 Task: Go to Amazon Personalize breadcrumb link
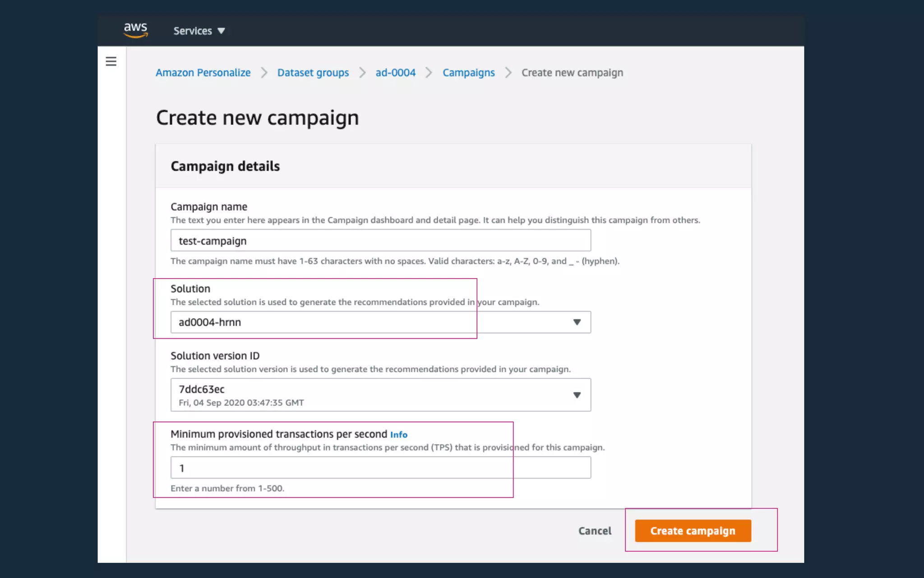pyautogui.click(x=203, y=73)
